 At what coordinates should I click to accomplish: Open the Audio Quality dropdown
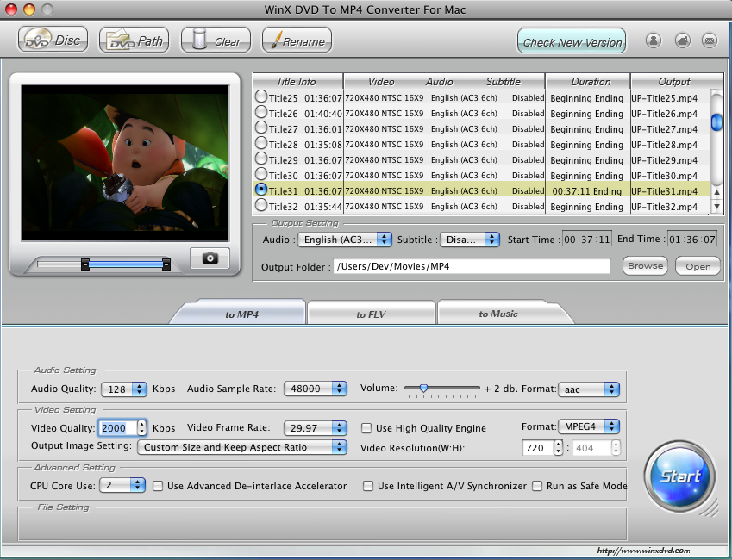[124, 389]
